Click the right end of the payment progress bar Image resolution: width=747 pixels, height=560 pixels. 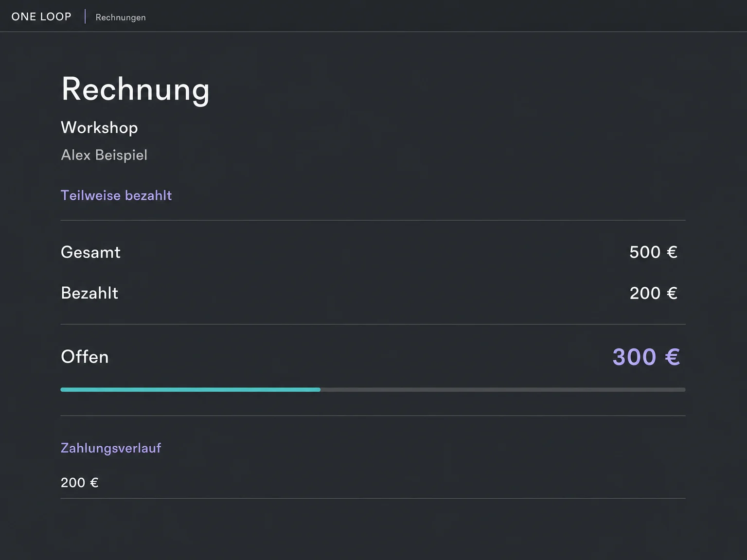point(683,389)
